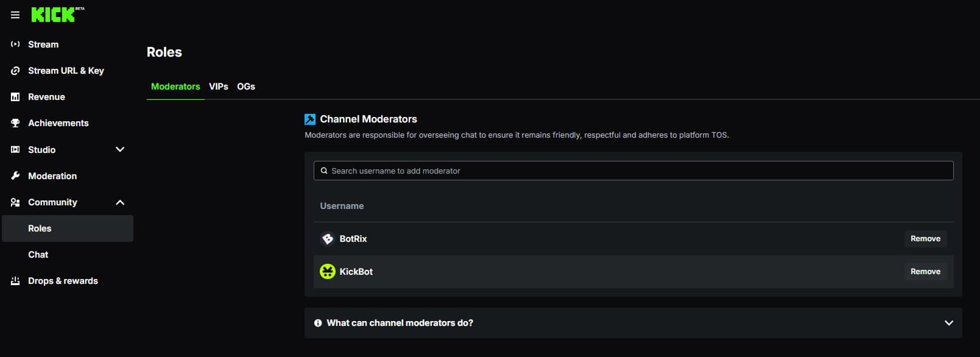Open Achievements in sidebar
The height and width of the screenshot is (357, 980).
pos(68,123)
